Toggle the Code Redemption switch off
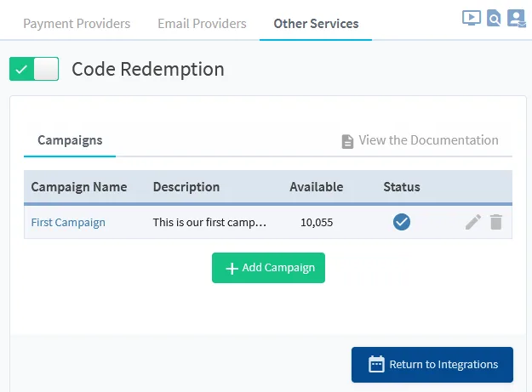The image size is (532, 392). click(34, 69)
